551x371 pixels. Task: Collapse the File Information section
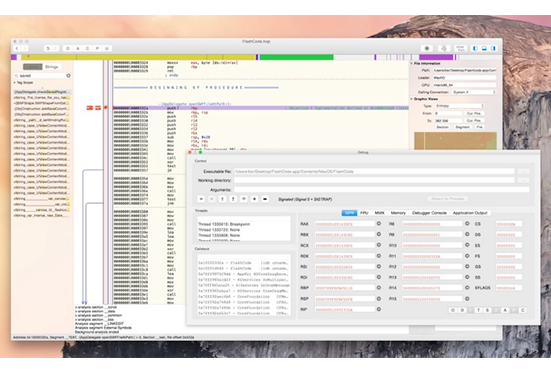(x=411, y=64)
